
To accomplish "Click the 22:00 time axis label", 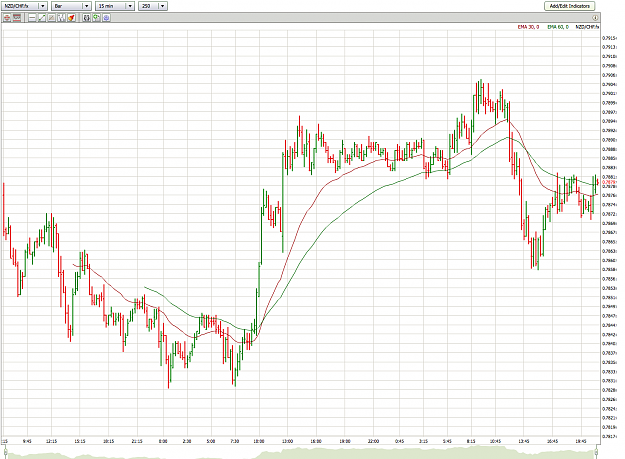I will 373,441.
